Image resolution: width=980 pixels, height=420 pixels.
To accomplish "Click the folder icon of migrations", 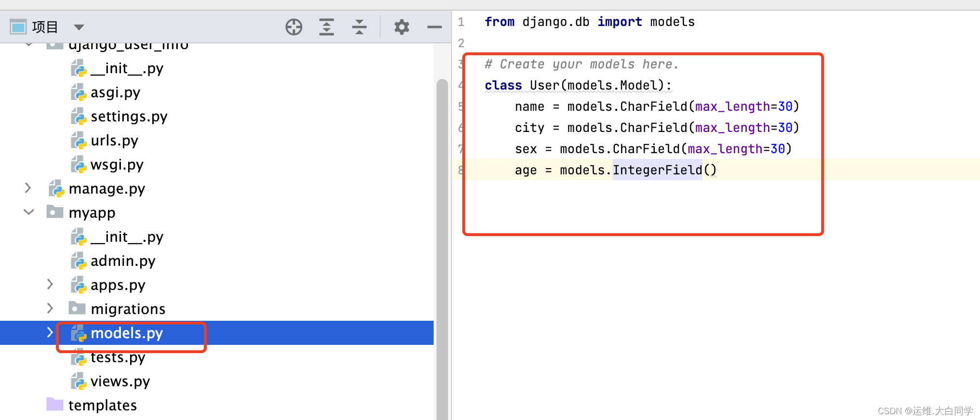I will (77, 308).
